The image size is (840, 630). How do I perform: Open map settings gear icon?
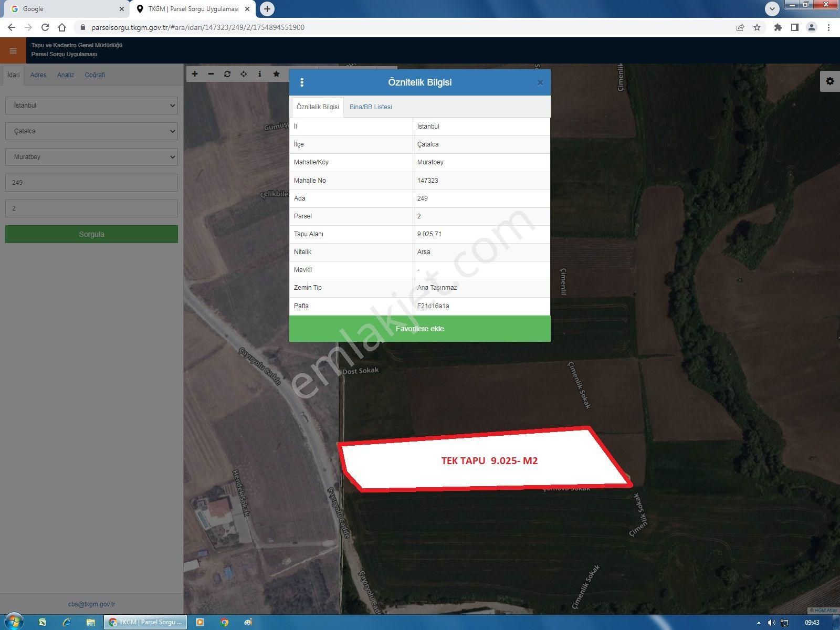(830, 81)
